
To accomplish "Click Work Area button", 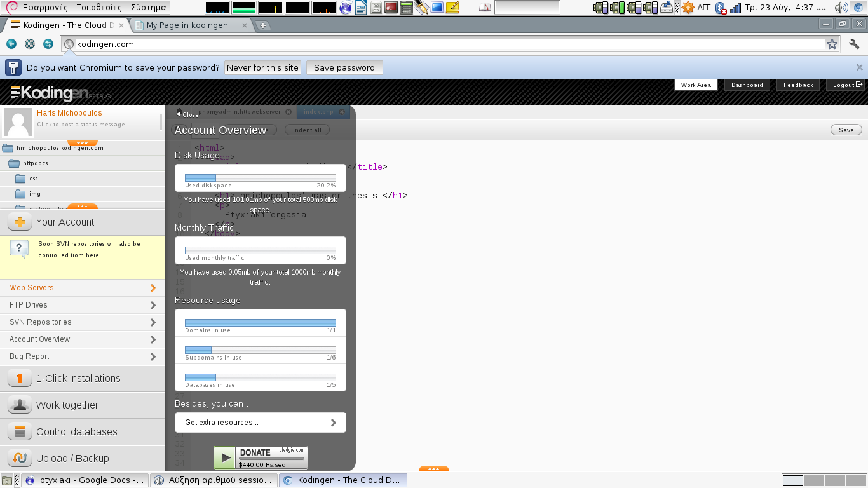I will pyautogui.click(x=696, y=85).
